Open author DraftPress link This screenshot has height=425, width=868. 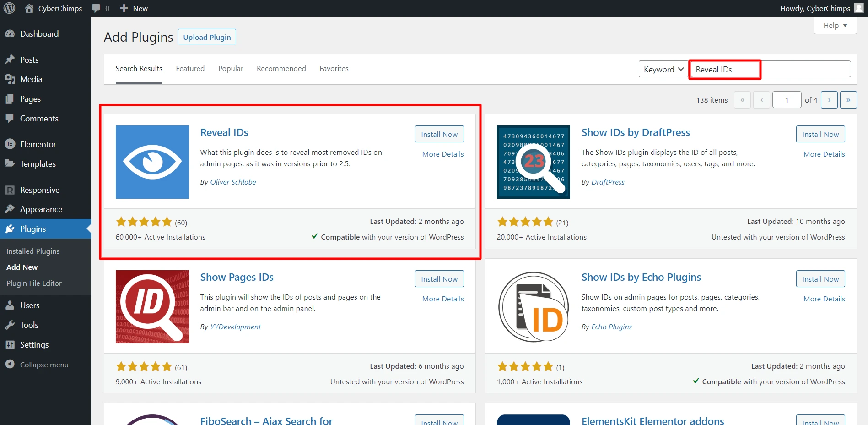[608, 182]
